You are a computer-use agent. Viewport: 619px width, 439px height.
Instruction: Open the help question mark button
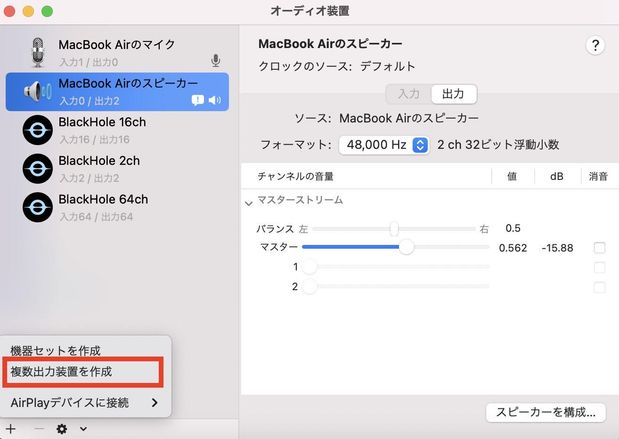click(x=595, y=45)
